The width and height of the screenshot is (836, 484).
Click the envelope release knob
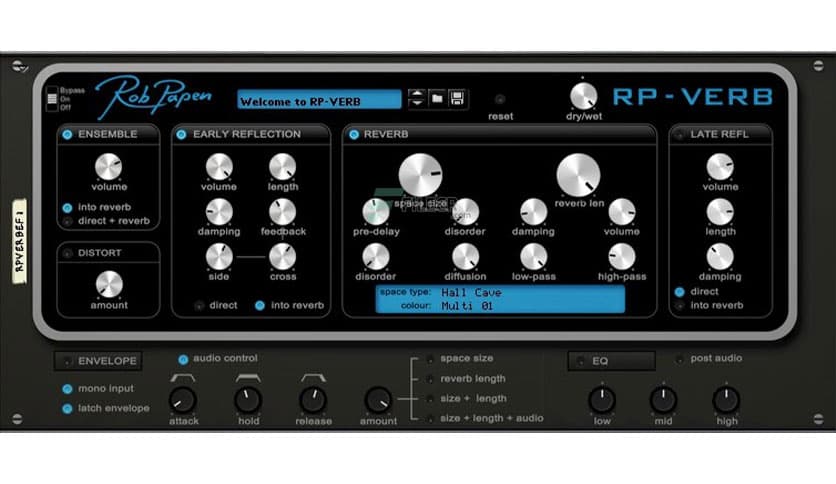313,400
